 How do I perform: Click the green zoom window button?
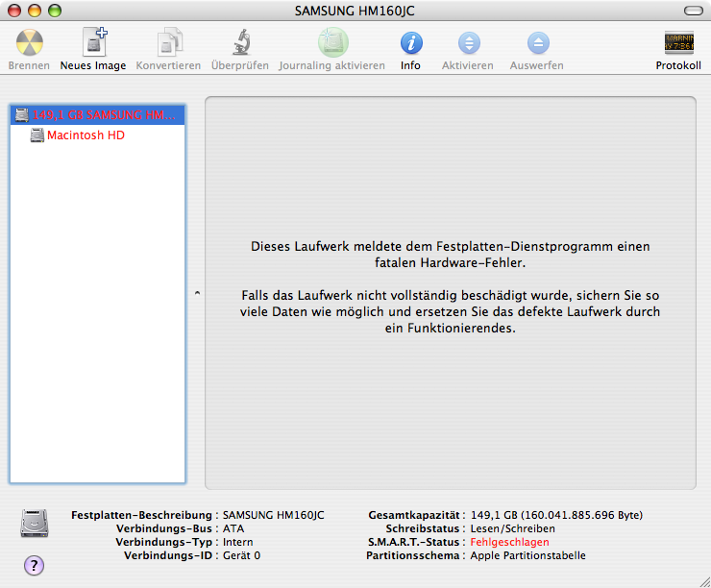click(x=55, y=11)
